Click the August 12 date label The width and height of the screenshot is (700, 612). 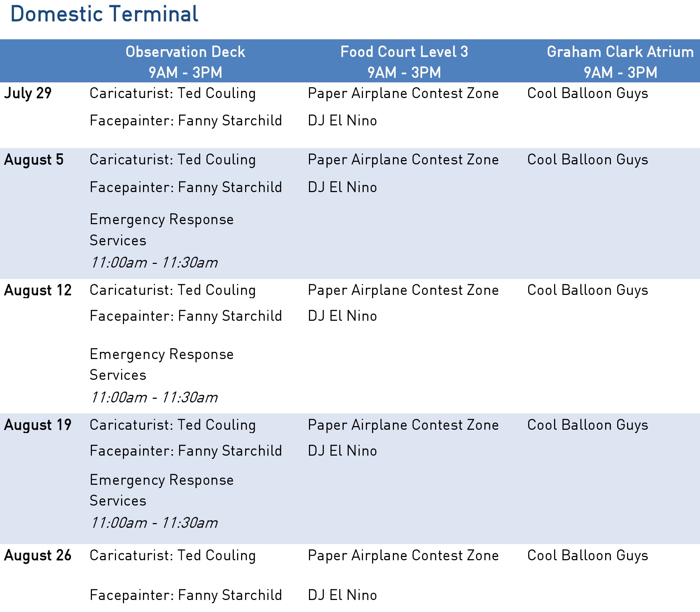(38, 290)
